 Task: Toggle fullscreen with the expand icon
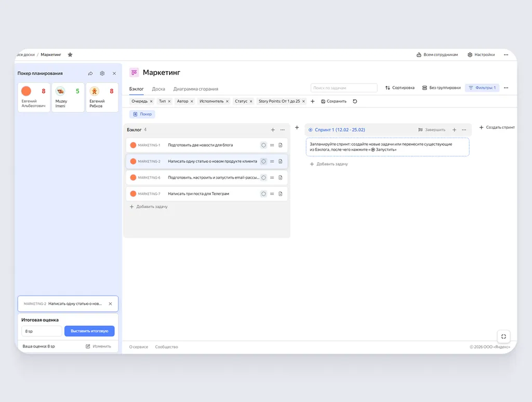[x=503, y=337]
